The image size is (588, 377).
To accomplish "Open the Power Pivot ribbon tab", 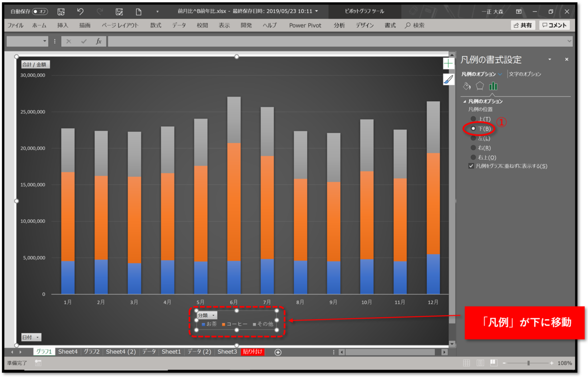I will tap(305, 25).
